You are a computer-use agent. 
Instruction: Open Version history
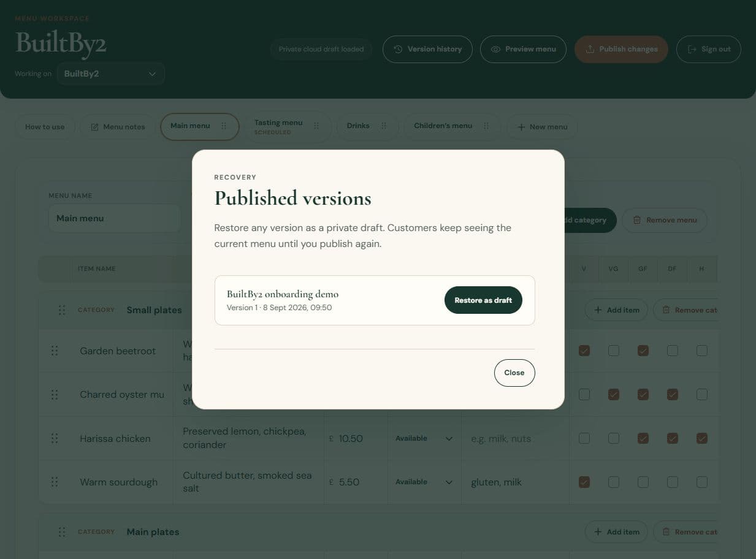pyautogui.click(x=427, y=49)
